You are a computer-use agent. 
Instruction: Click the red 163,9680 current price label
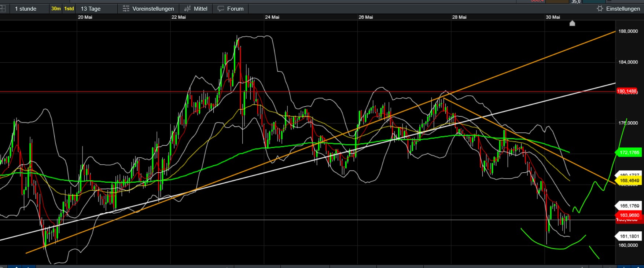(x=629, y=215)
